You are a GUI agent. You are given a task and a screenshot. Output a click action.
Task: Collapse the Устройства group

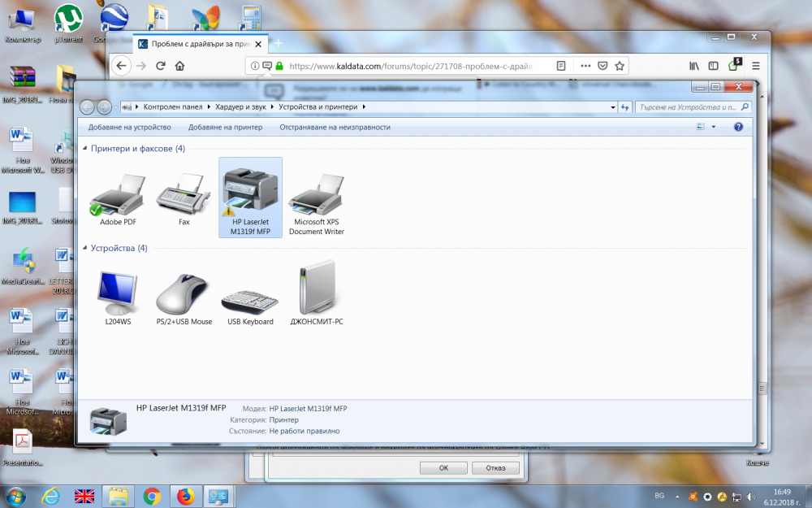click(x=85, y=248)
